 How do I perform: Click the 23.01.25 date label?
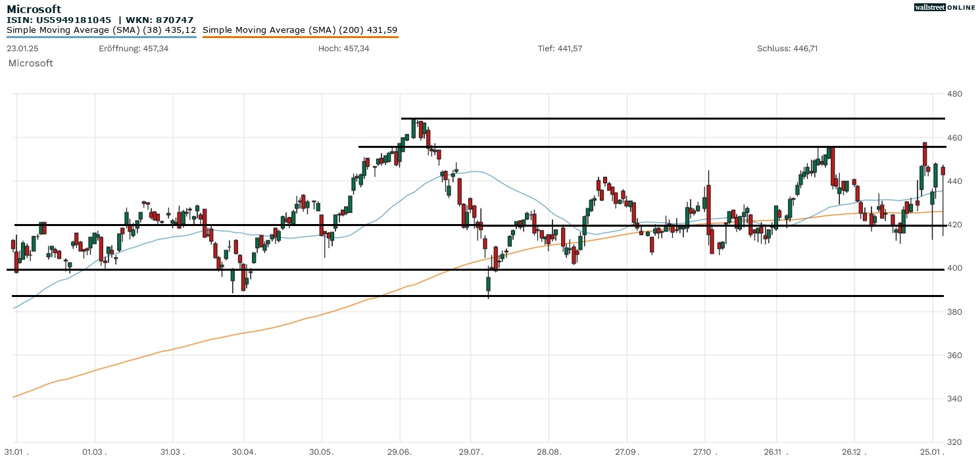22,49
